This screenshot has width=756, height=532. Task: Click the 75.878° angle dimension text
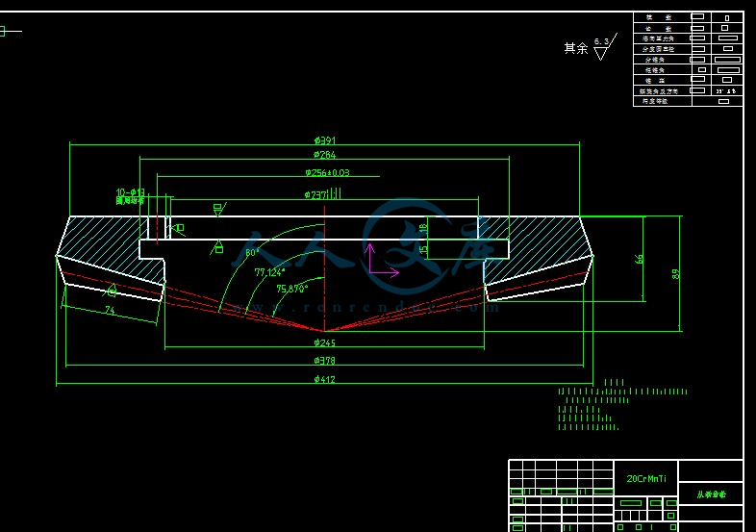(x=292, y=288)
